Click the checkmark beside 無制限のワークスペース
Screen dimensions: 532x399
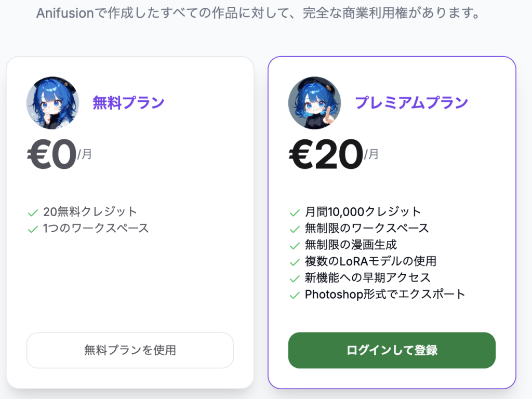[295, 229]
